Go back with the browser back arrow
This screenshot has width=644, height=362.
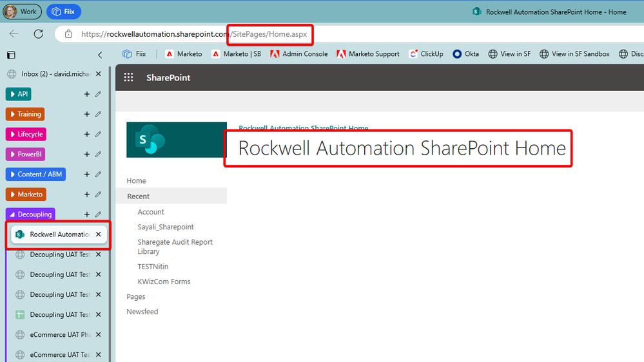pyautogui.click(x=14, y=34)
